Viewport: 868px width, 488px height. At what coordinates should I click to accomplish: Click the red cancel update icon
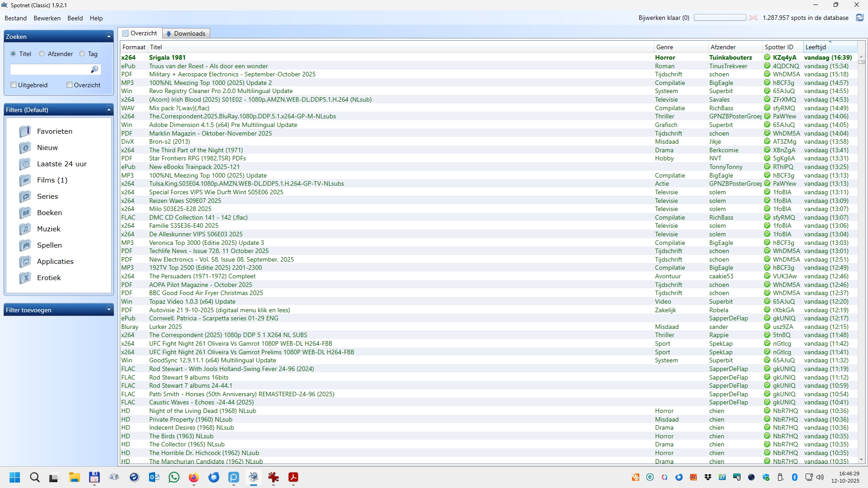(x=753, y=18)
